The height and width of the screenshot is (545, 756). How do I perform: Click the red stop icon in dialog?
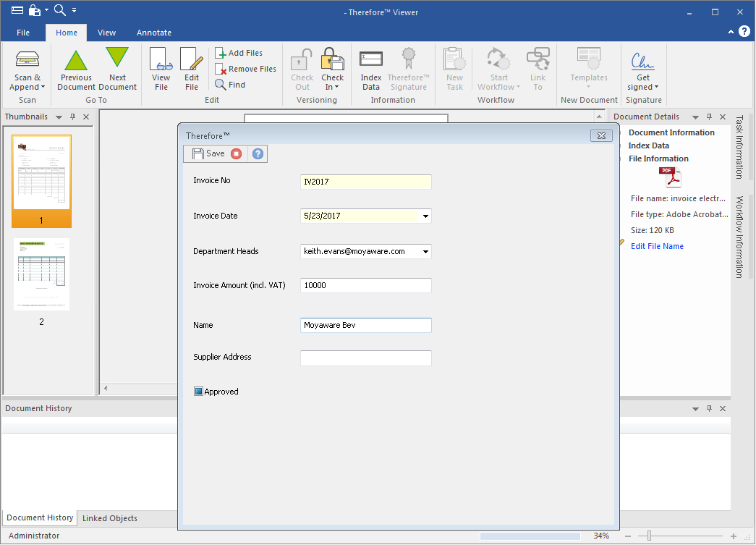coord(237,153)
